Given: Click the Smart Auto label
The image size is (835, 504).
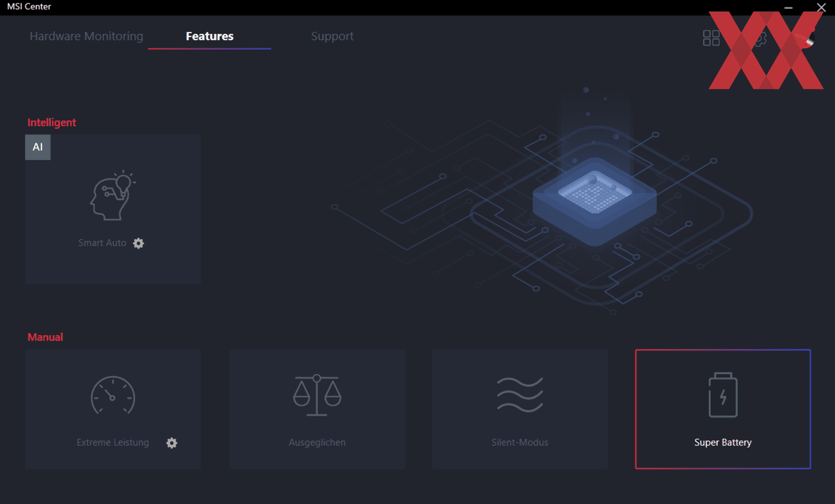Looking at the screenshot, I should coord(102,243).
